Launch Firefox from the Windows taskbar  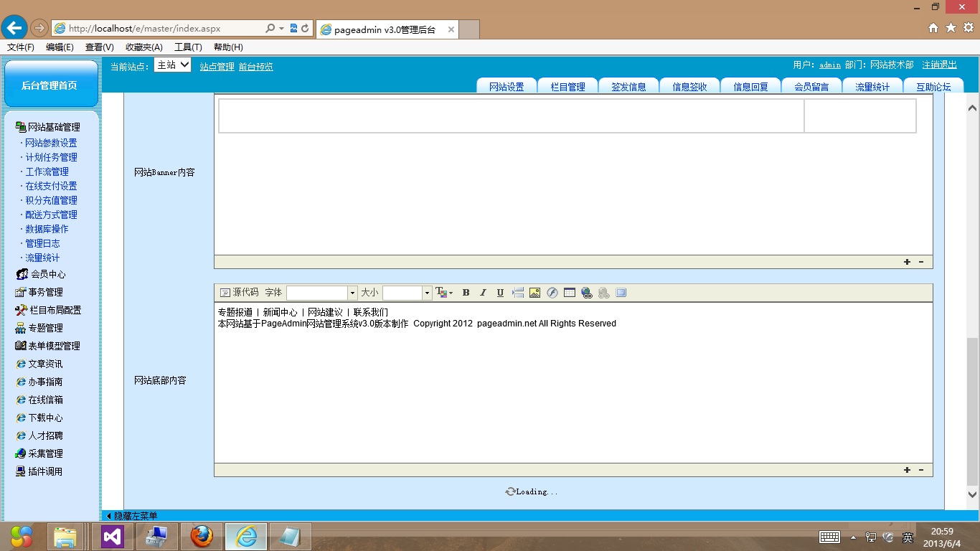(x=202, y=536)
